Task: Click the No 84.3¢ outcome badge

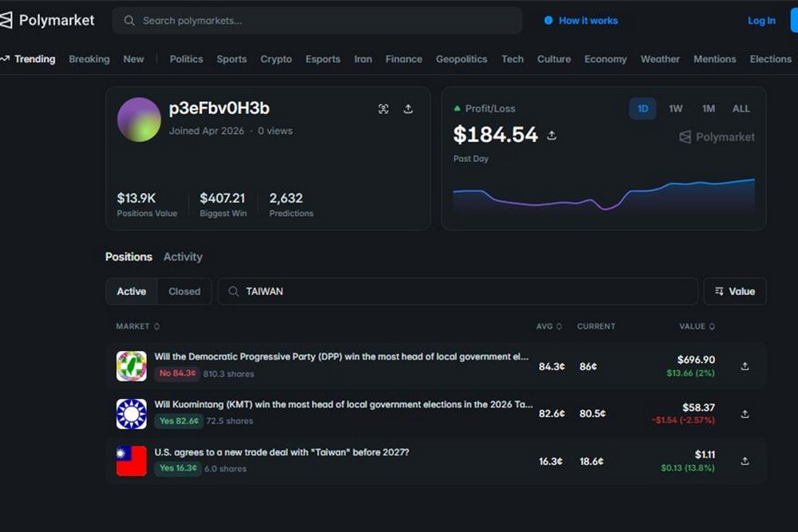Action: click(x=177, y=373)
